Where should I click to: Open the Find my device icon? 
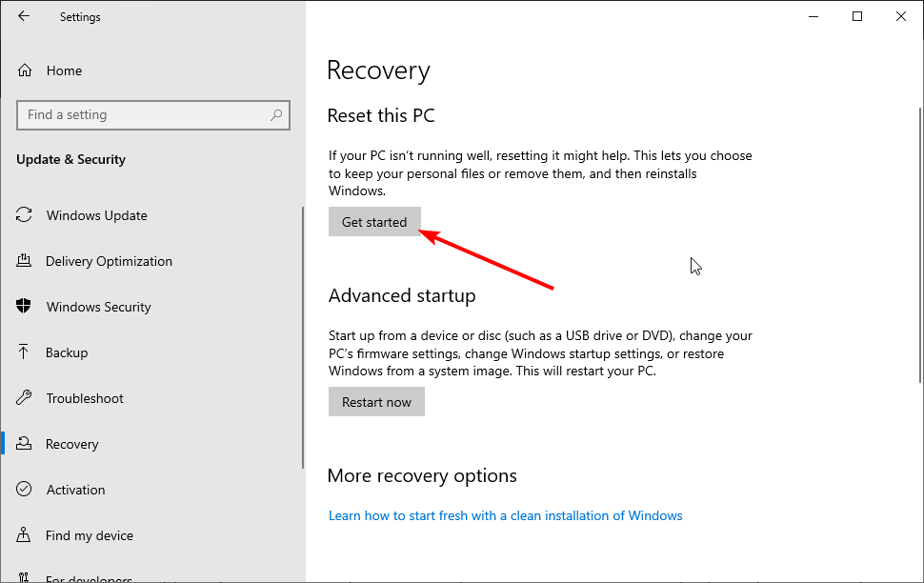(24, 534)
